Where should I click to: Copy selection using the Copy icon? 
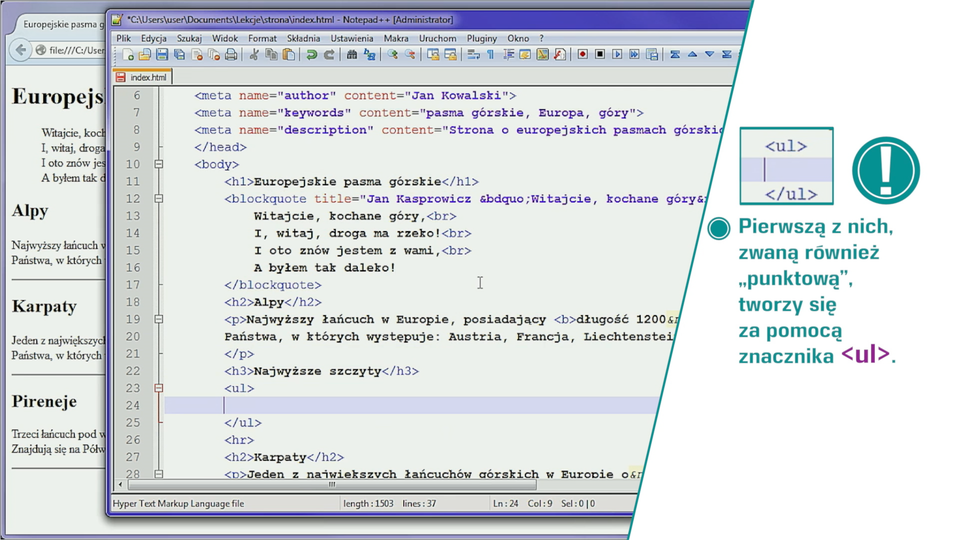271,55
